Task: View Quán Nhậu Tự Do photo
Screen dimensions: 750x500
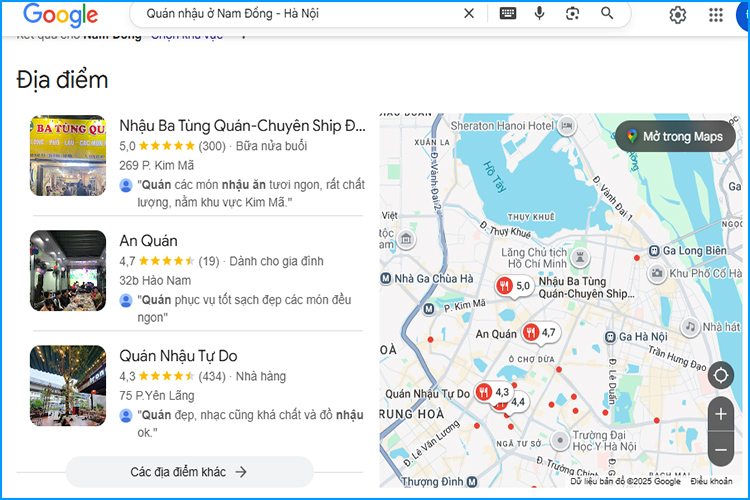Action: (x=68, y=386)
